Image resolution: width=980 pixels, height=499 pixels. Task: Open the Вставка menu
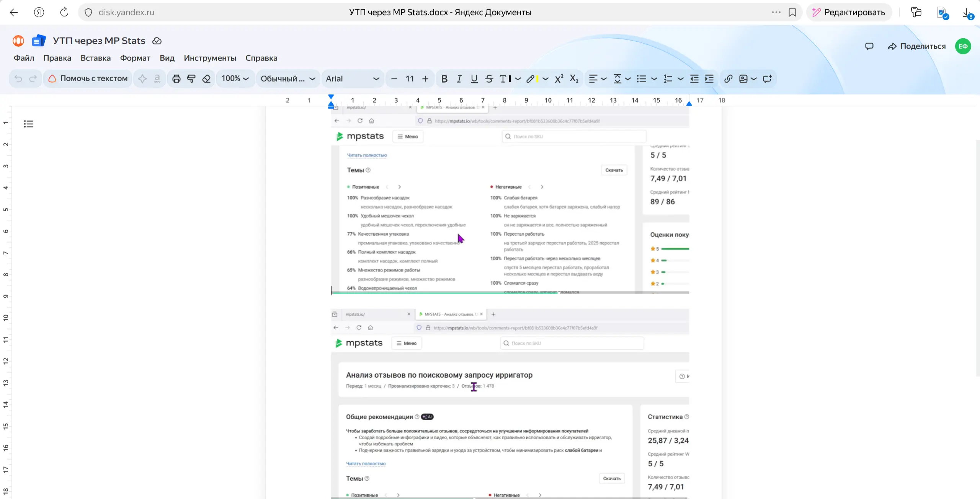click(x=95, y=58)
